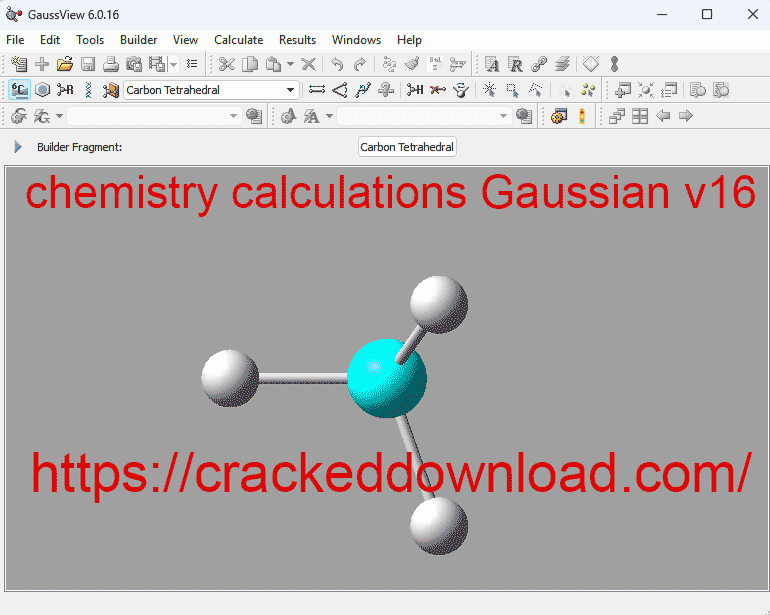
Task: Copy with the duplicate pages icon
Action: pos(250,64)
